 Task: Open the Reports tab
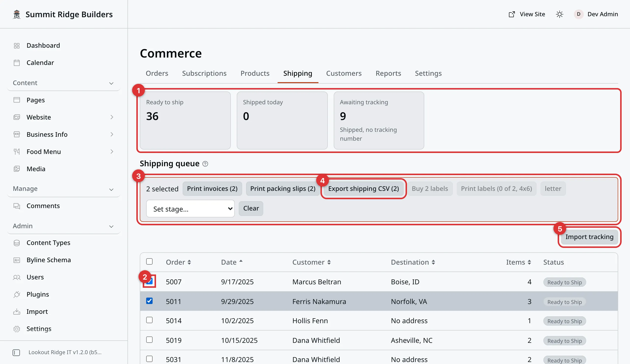click(388, 73)
